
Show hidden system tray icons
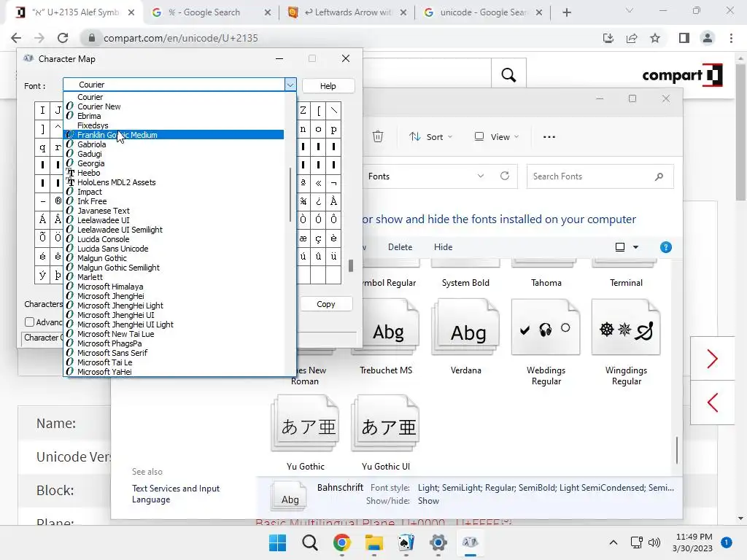coord(614,542)
